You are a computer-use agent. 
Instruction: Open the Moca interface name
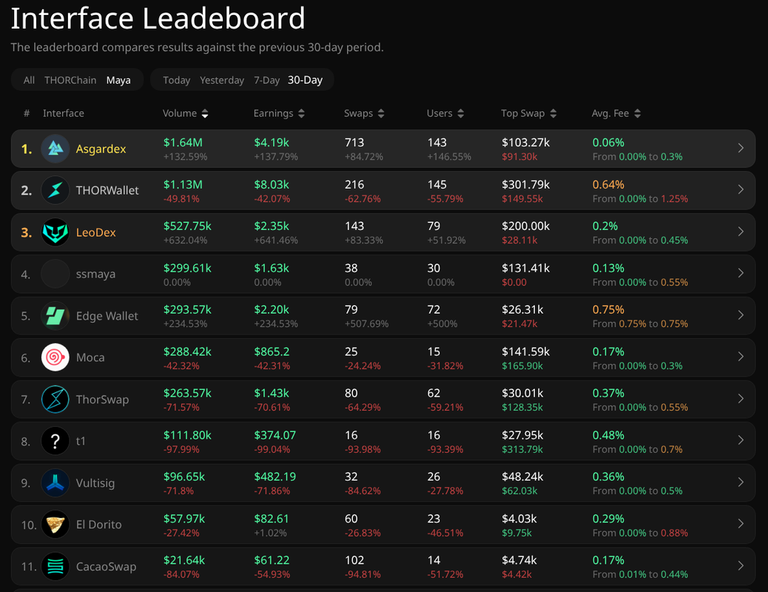pyautogui.click(x=90, y=357)
